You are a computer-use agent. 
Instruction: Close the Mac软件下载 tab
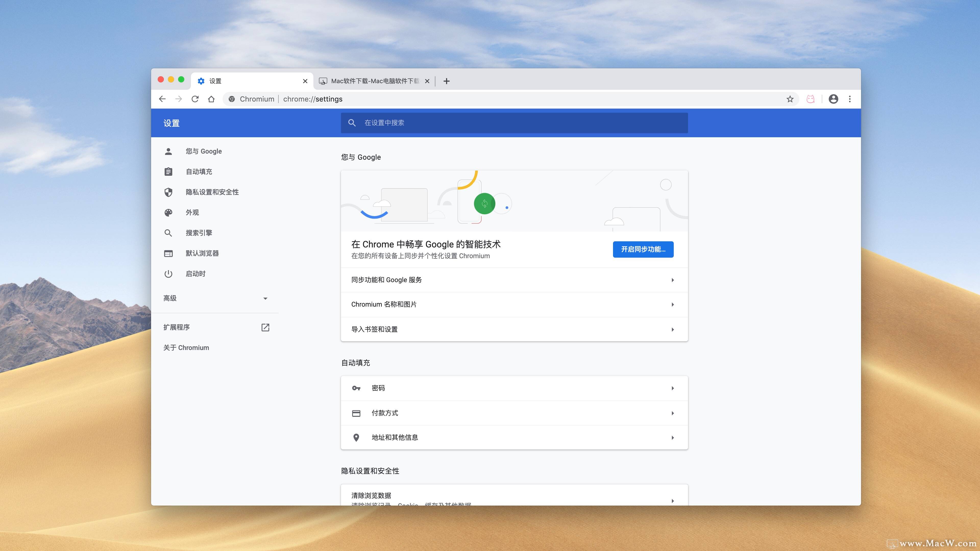point(427,81)
